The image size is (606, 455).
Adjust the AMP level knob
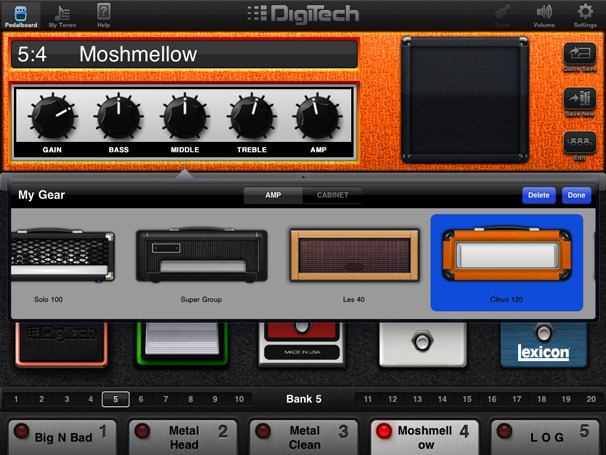pos(318,116)
